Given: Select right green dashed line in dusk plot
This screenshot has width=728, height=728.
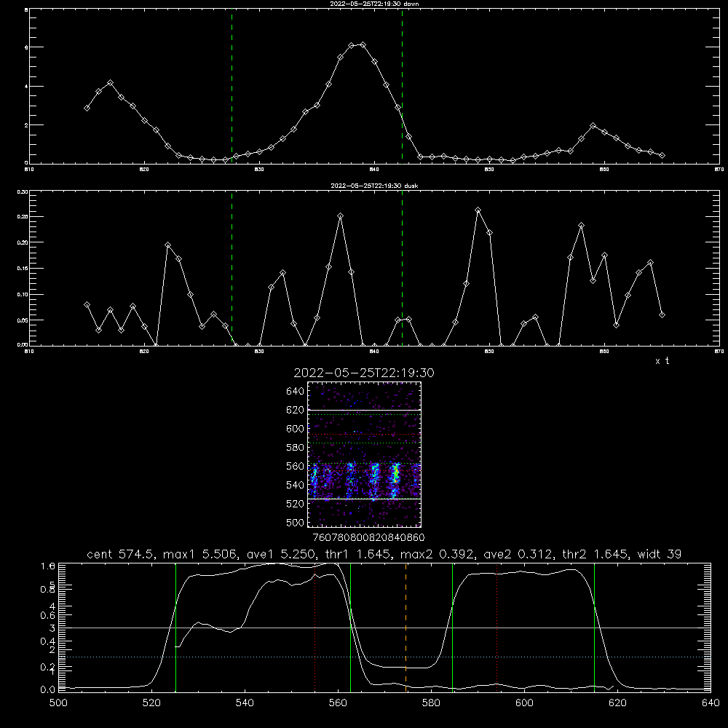Looking at the screenshot, I should [402, 269].
